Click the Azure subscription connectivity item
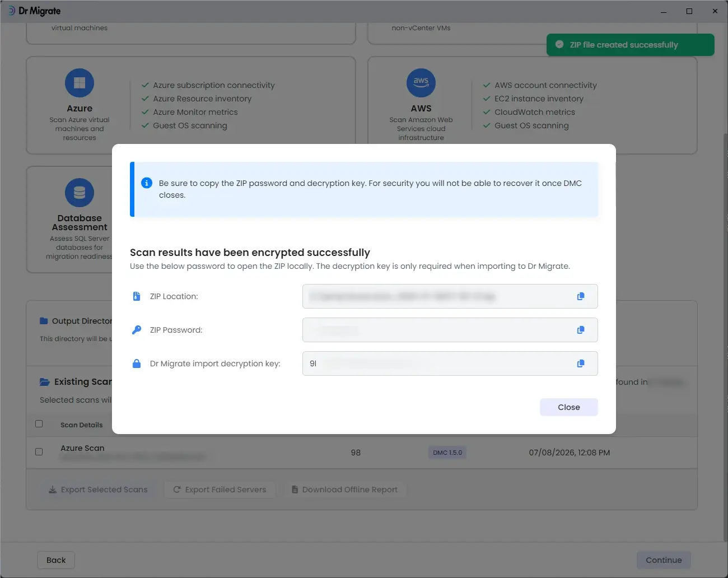Viewport: 728px width, 578px height. click(x=214, y=85)
